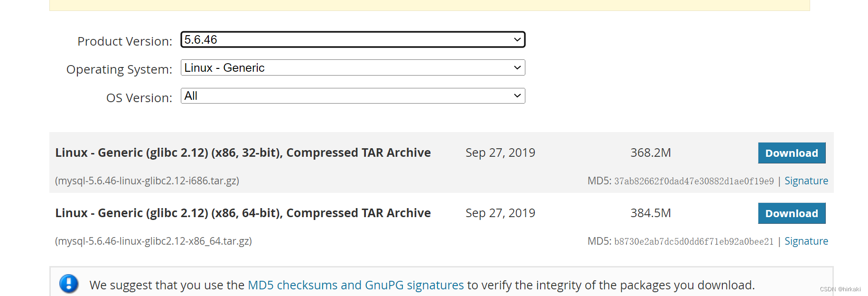Open the OS Version dropdown showing All
The height and width of the screenshot is (296, 868).
point(353,95)
